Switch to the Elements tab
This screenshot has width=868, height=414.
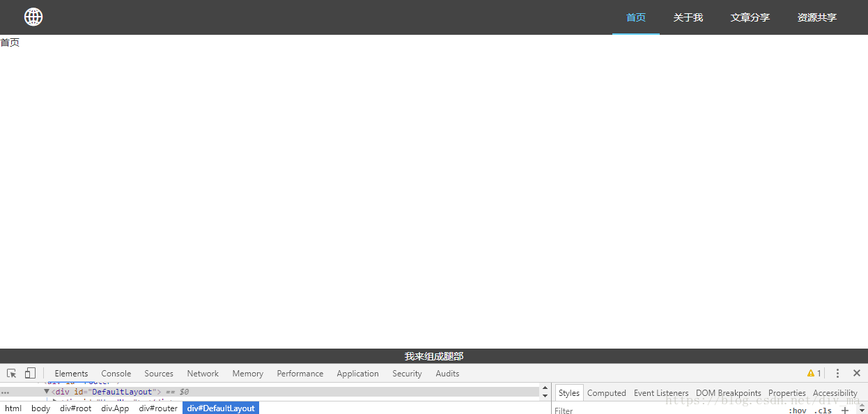point(72,374)
